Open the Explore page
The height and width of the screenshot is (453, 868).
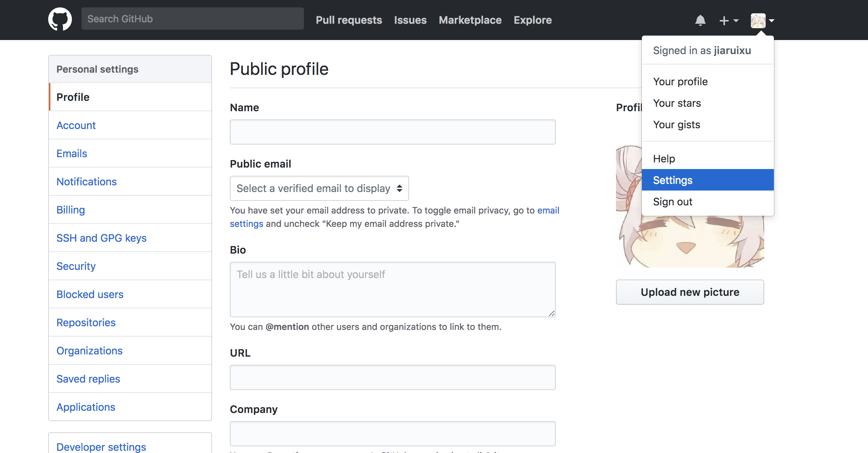[x=533, y=20]
